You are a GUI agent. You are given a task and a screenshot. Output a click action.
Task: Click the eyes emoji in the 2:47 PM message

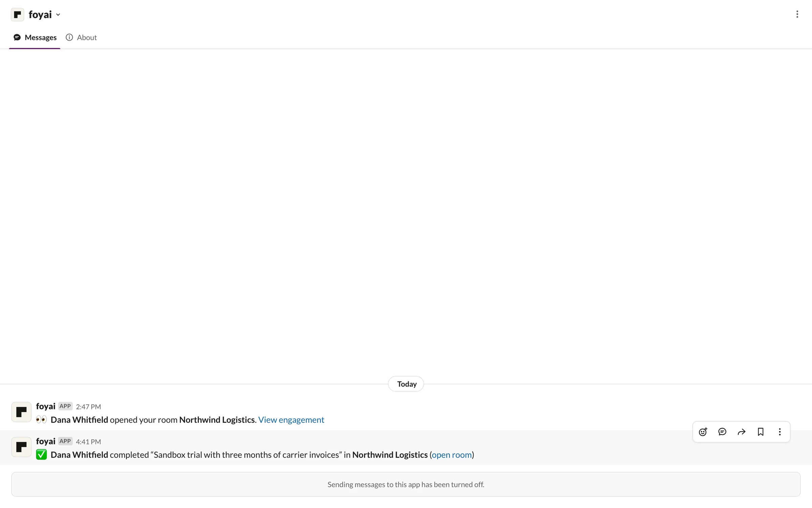point(41,419)
